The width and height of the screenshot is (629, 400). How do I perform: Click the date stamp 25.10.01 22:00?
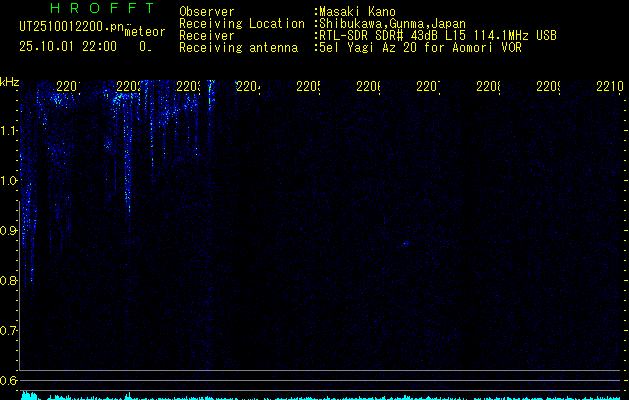point(68,47)
